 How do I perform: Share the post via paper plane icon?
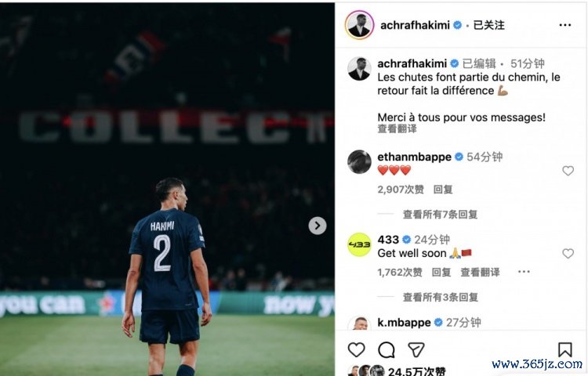[416, 350]
